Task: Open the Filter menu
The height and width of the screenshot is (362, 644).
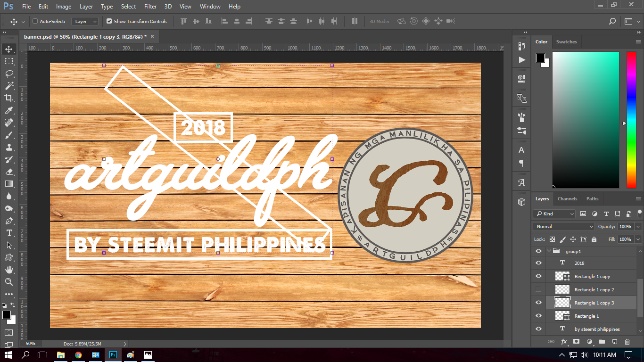Action: (150, 7)
